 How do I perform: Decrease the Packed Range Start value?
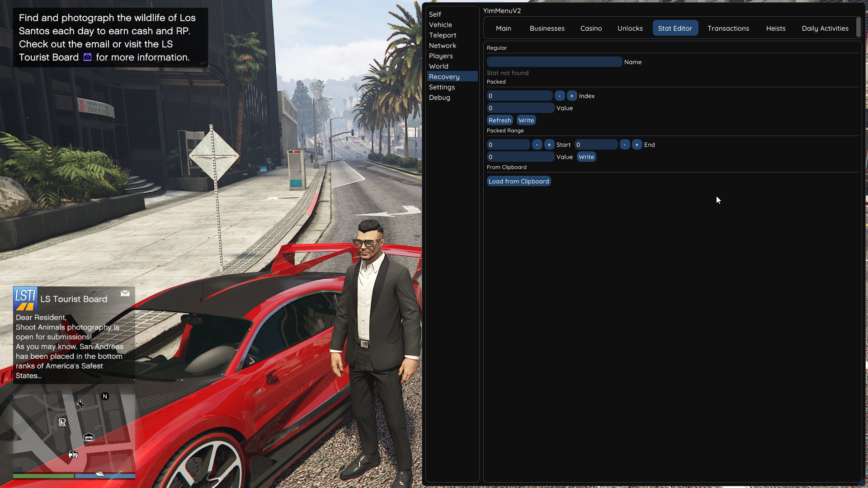(x=537, y=145)
